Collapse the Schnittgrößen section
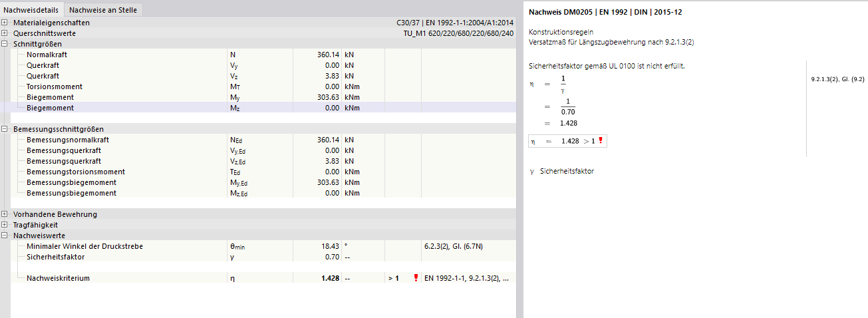Viewport: 868px width, 318px height. pos(5,44)
